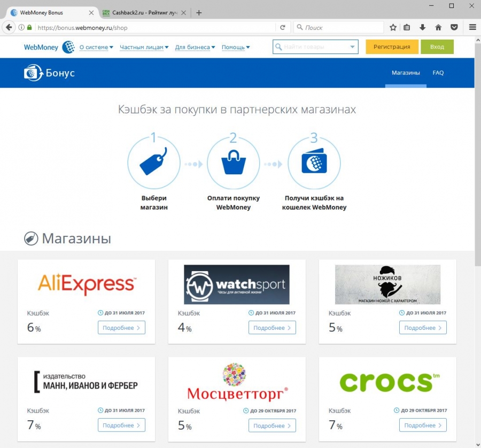Click the Магазины section tag icon
Image resolution: width=481 pixels, height=448 pixels.
[x=31, y=238]
